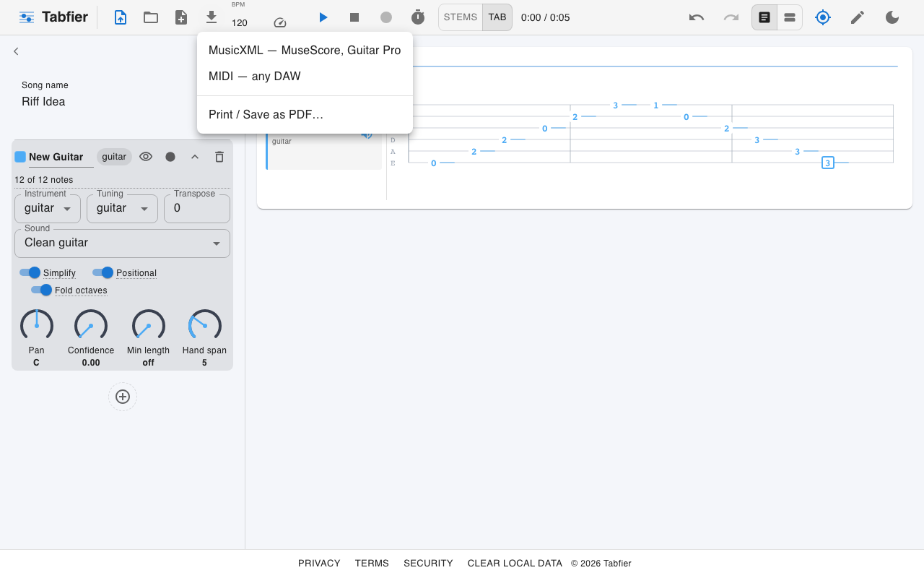The height and width of the screenshot is (578, 924).
Task: Click the 0:00 / 0:05 time display
Action: click(x=546, y=17)
